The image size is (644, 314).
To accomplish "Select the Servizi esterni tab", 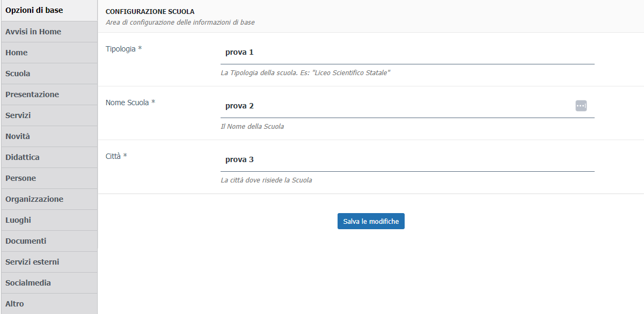I will [49, 262].
